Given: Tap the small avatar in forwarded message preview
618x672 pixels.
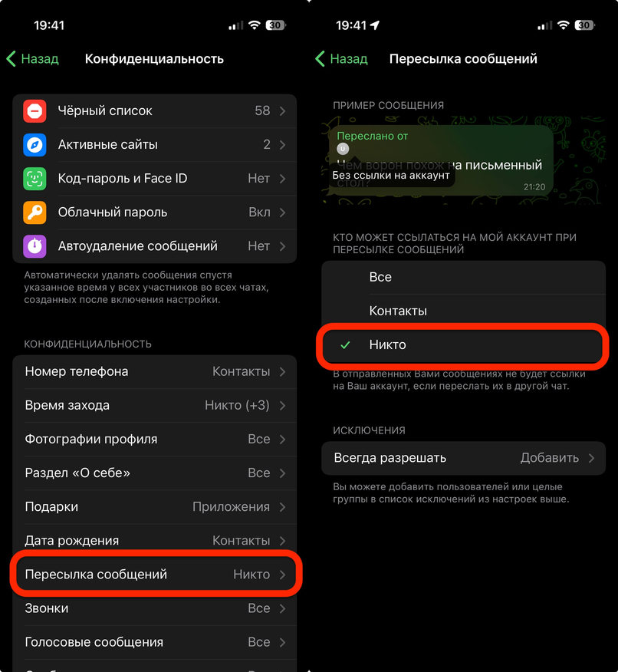Looking at the screenshot, I should point(343,149).
